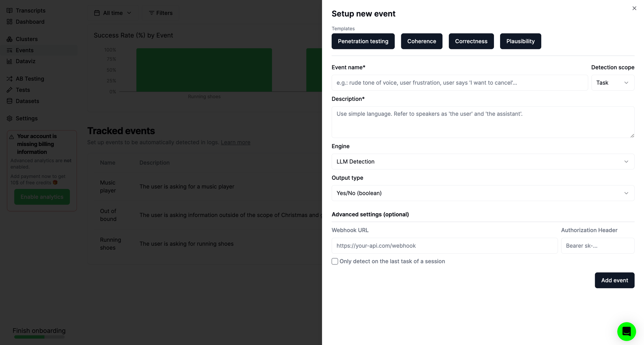Apply the Coherence template
Image resolution: width=644 pixels, height=345 pixels.
click(x=421, y=41)
